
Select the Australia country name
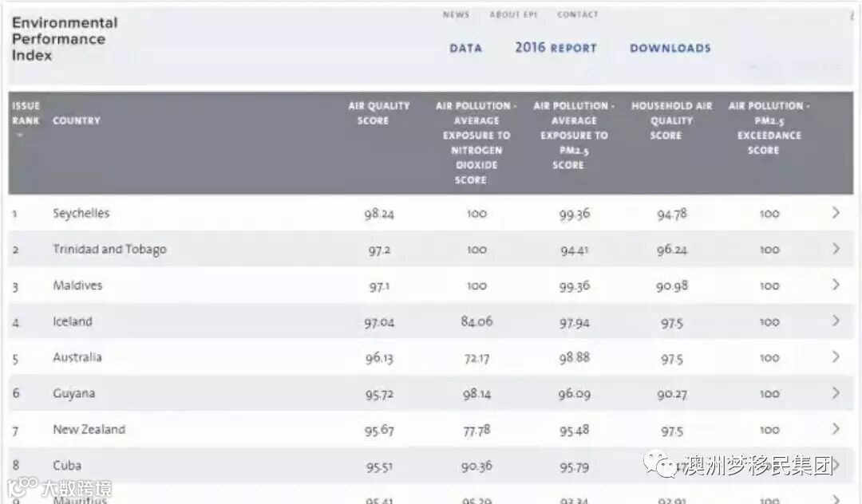click(x=77, y=357)
